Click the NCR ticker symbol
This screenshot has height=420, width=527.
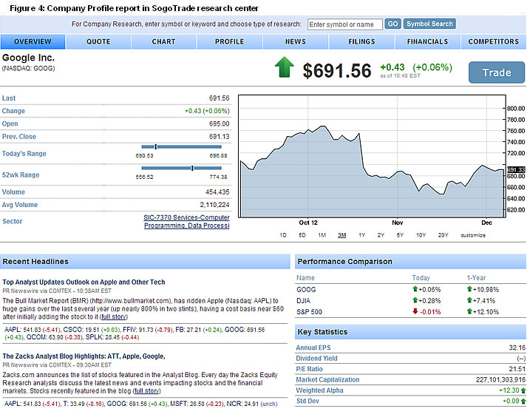pyautogui.click(x=234, y=404)
